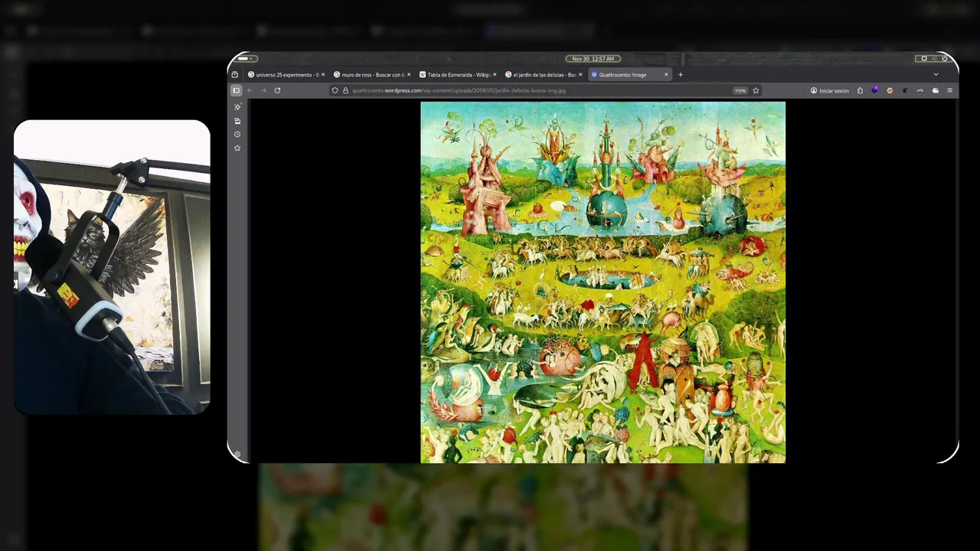This screenshot has height=551, width=980.
Task: Expand the list all tabs chevron
Action: pos(936,74)
